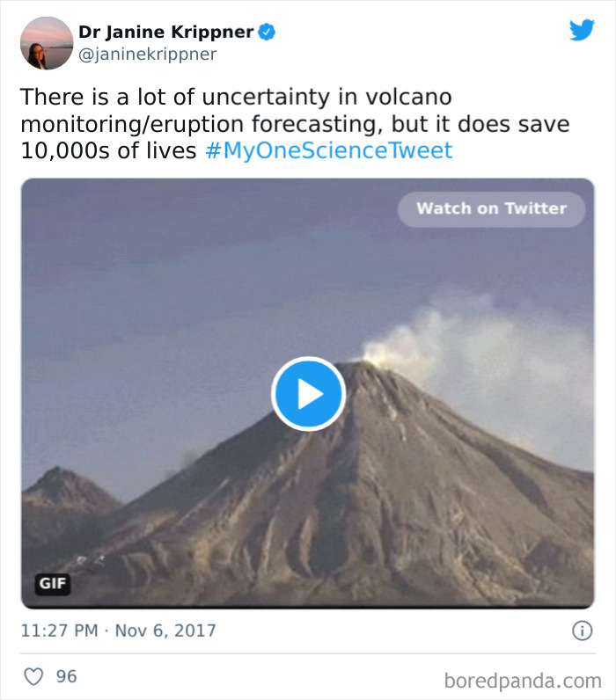This screenshot has width=616, height=700.
Task: Play the volcano GIF
Action: (x=308, y=394)
